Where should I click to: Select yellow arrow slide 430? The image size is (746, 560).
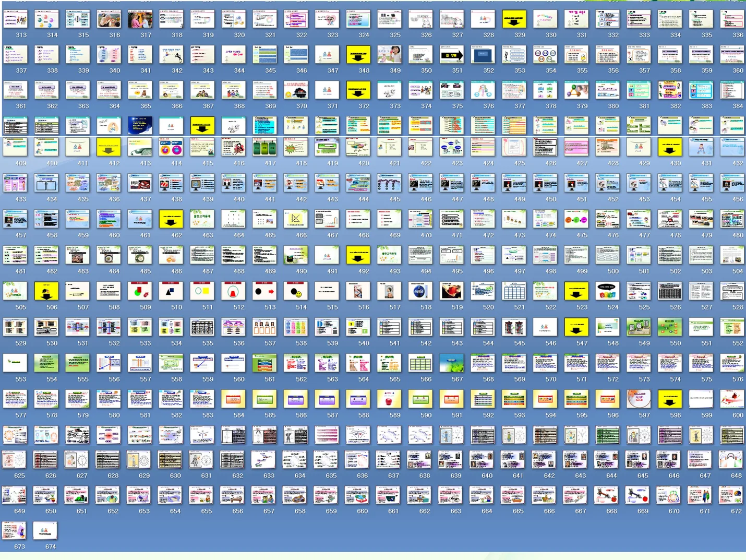coord(669,148)
